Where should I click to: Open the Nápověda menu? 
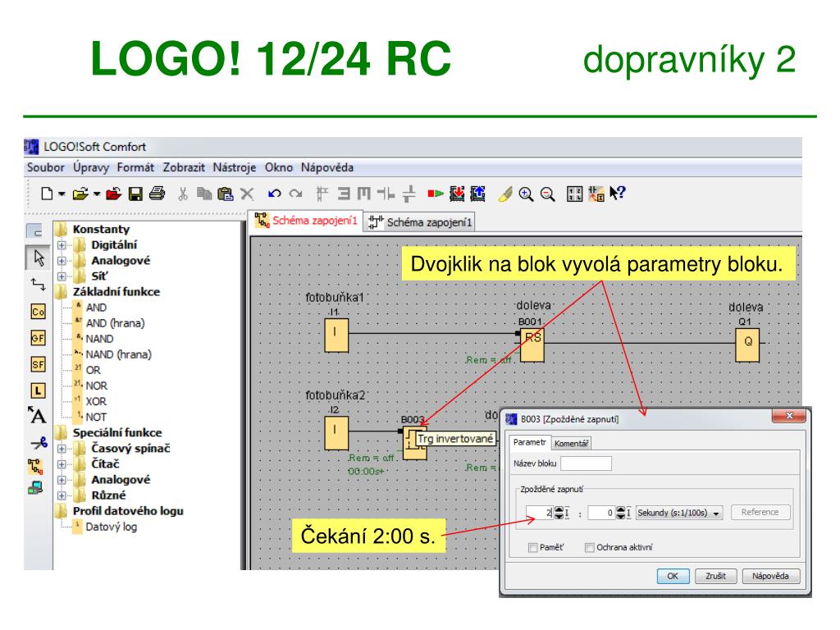[x=327, y=167]
